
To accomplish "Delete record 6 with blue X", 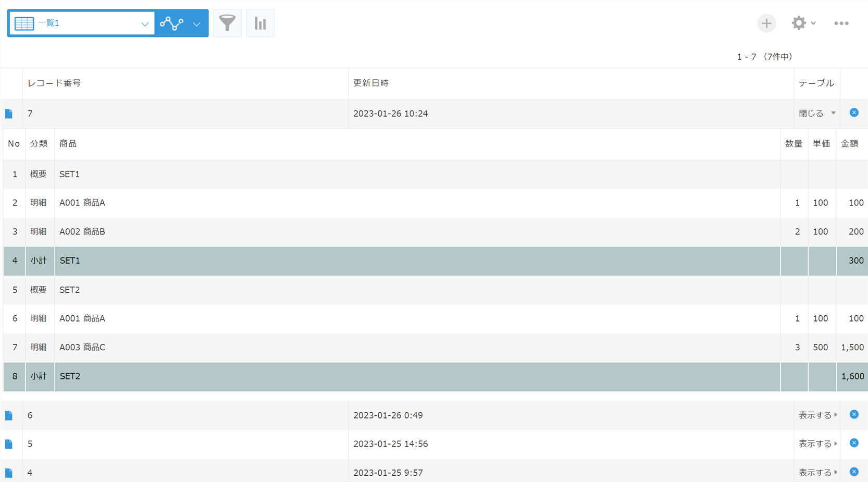I will 854,414.
